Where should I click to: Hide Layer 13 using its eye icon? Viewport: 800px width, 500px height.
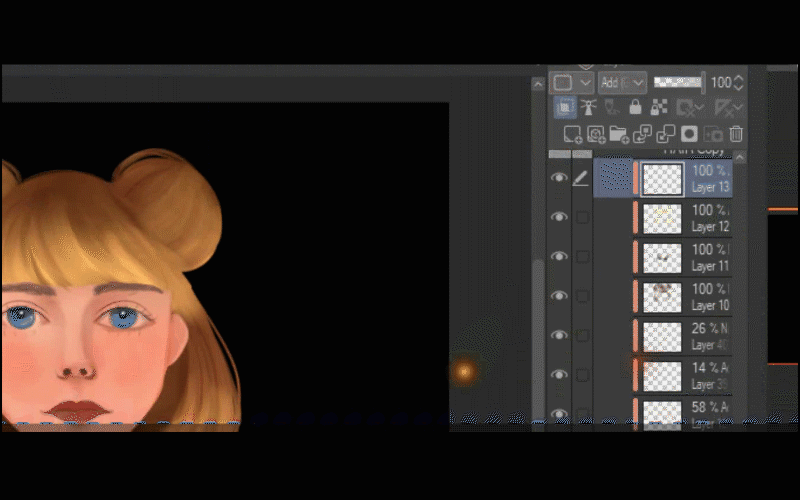[559, 178]
